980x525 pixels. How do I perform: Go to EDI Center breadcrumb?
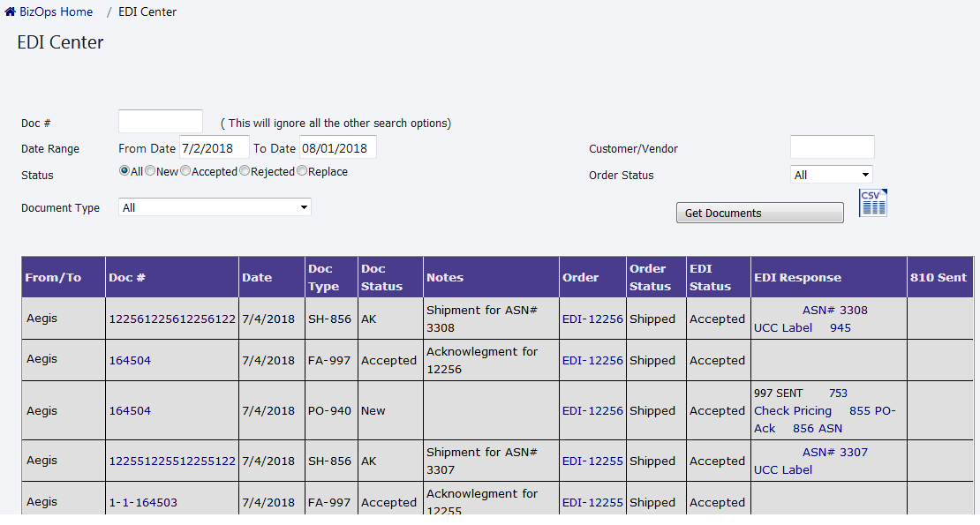(147, 12)
